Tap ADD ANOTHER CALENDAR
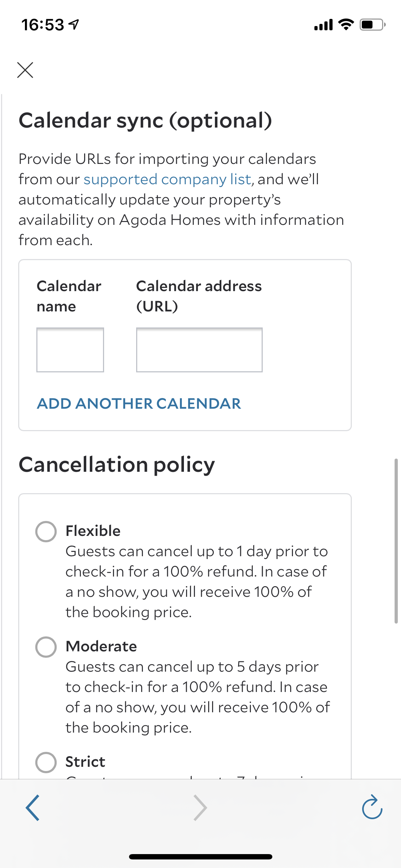The image size is (401, 868). pyautogui.click(x=139, y=404)
